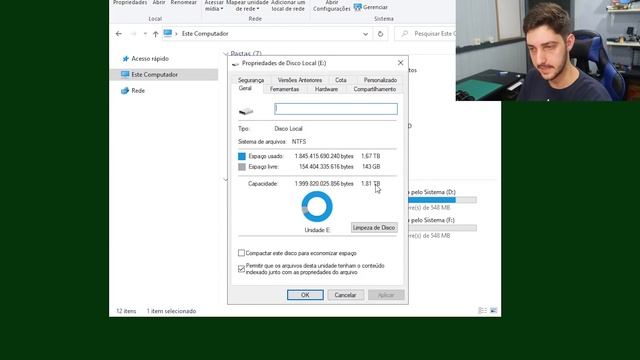Close the Propriedades de Disco Local dialog
The image size is (640, 360).
(x=400, y=63)
